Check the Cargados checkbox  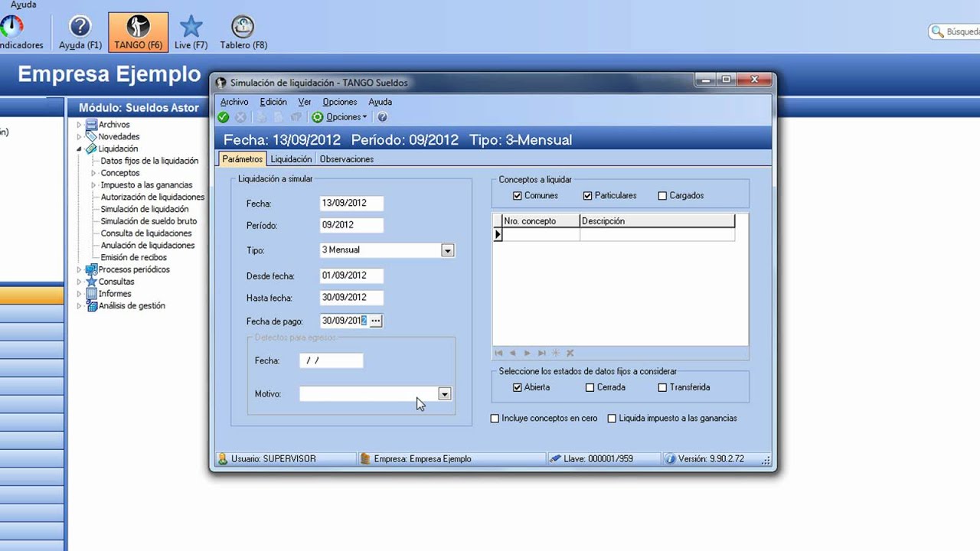[662, 196]
